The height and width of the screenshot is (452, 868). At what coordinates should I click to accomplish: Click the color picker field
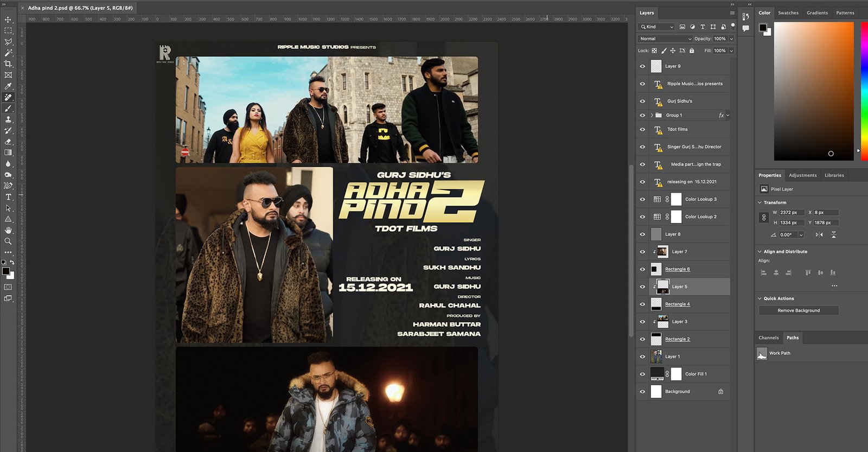(814, 91)
